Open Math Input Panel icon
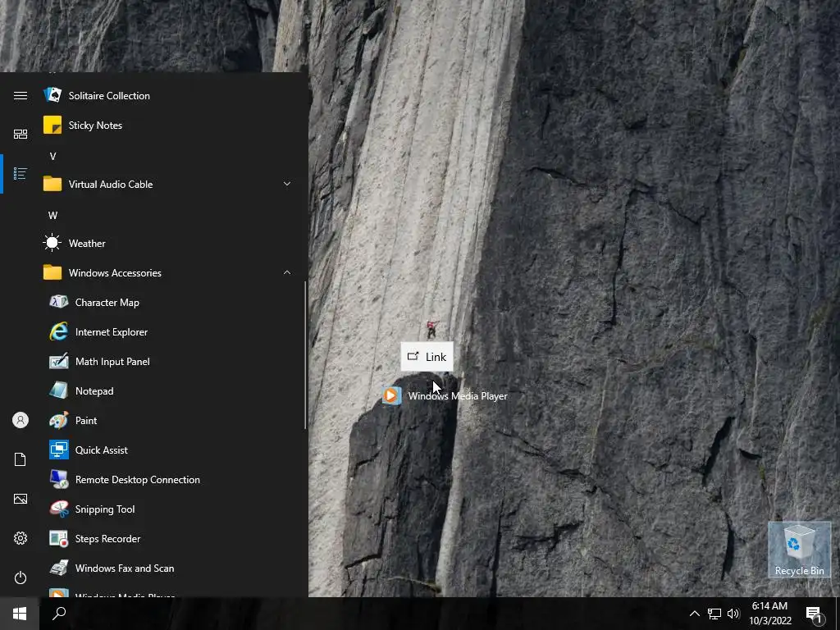The image size is (840, 630). pyautogui.click(x=59, y=361)
